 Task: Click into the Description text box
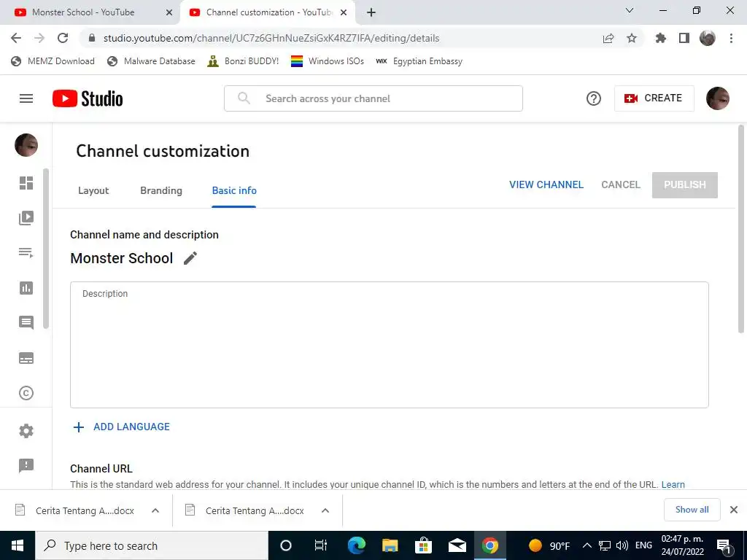pos(390,345)
